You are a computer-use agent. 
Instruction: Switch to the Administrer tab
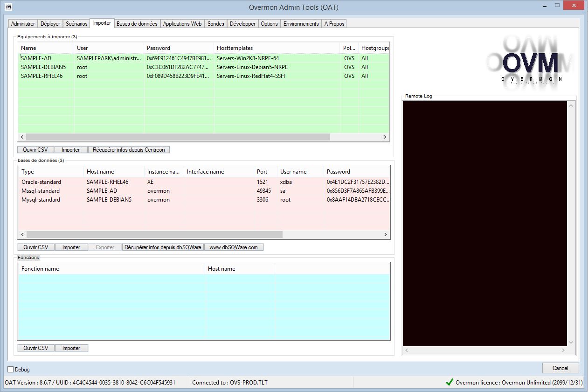[23, 24]
